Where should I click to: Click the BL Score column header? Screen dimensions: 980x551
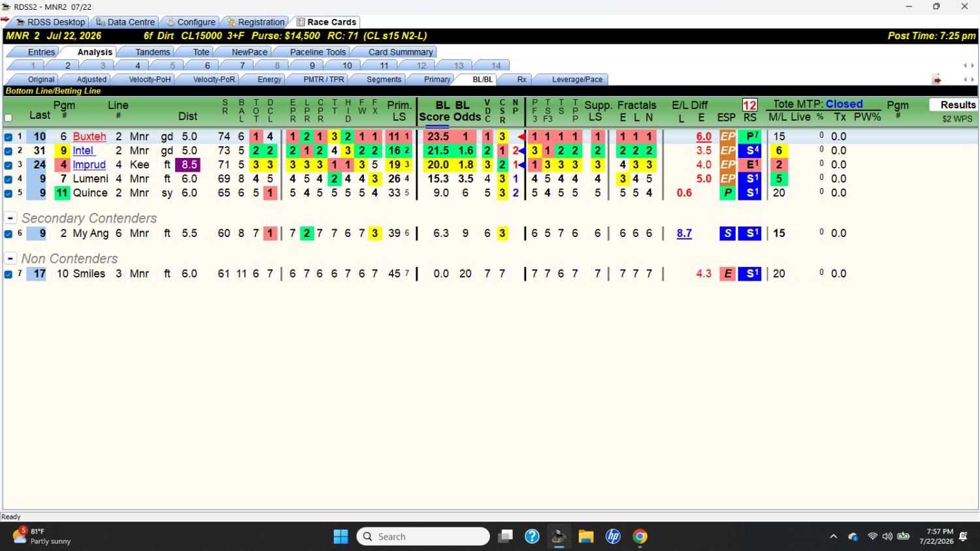(x=434, y=111)
